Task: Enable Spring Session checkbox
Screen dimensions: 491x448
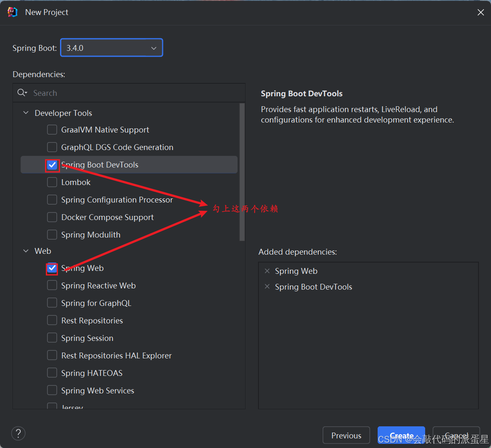Action: [x=52, y=338]
